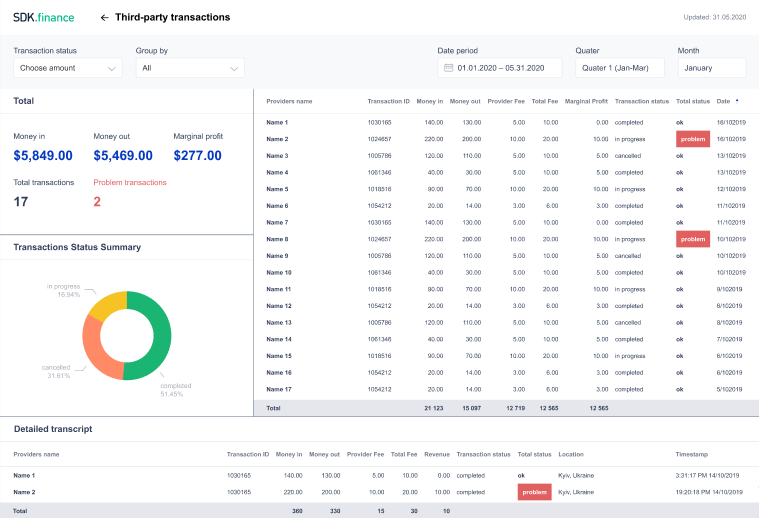The image size is (759, 518).
Task: Click the 21 123 total in main table
Action: point(434,408)
